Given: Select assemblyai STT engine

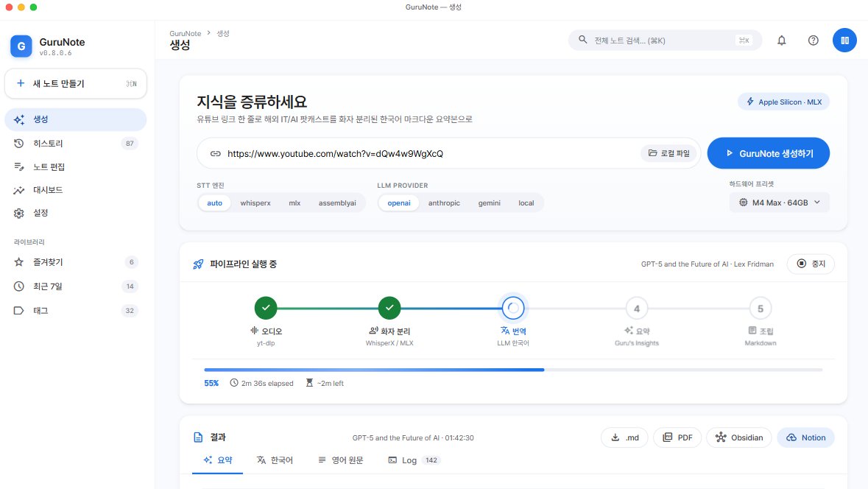Looking at the screenshot, I should coord(337,203).
